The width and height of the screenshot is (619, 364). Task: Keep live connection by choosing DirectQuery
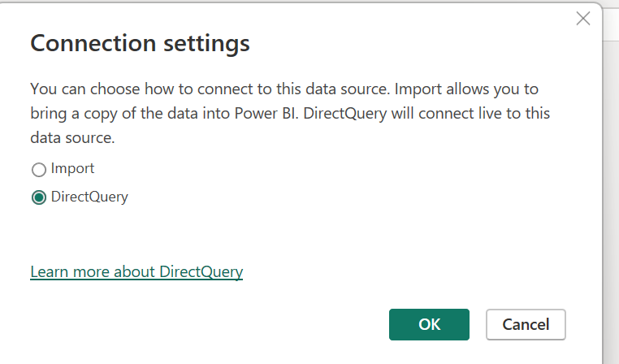tap(38, 197)
